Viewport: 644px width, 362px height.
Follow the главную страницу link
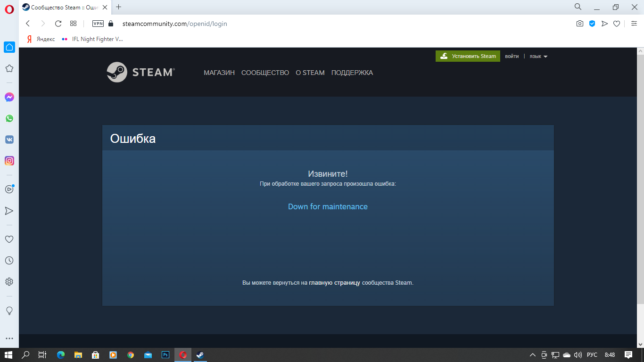pos(334,283)
